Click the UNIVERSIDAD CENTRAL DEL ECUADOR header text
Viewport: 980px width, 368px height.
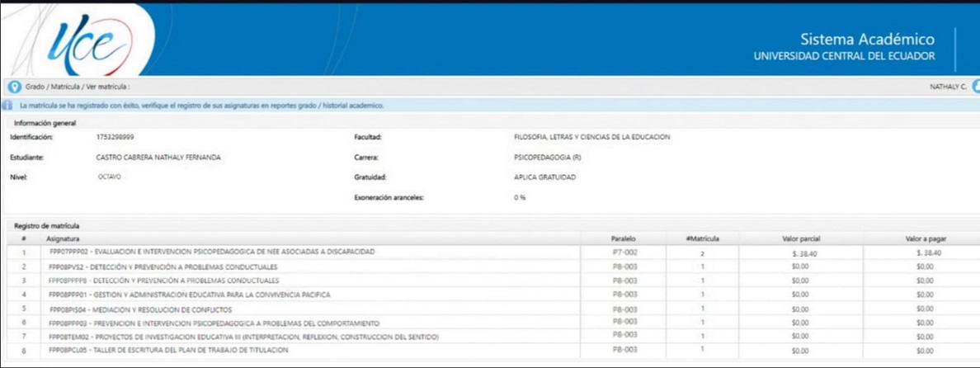[x=845, y=56]
